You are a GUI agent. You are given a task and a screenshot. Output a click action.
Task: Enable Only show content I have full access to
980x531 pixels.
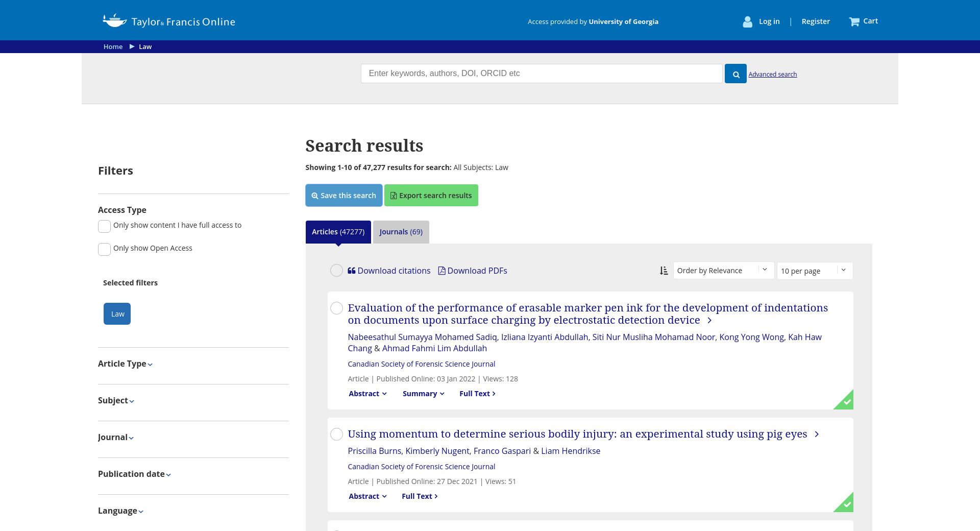104,226
